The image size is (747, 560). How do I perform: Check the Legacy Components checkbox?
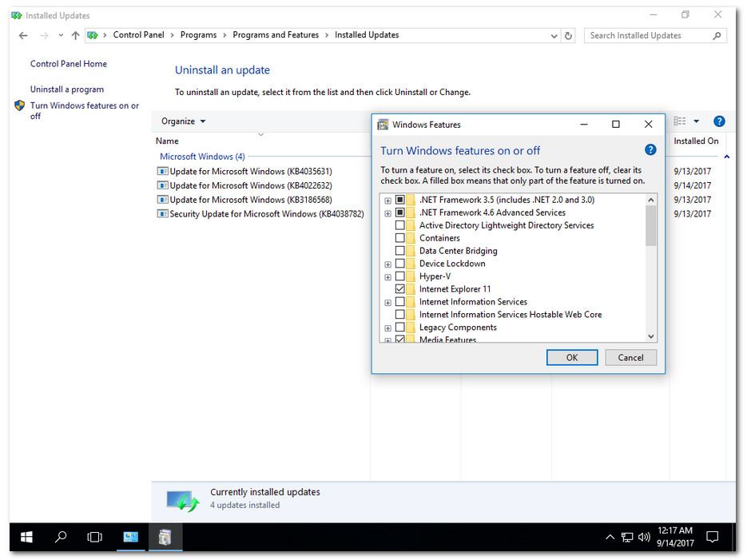point(400,328)
